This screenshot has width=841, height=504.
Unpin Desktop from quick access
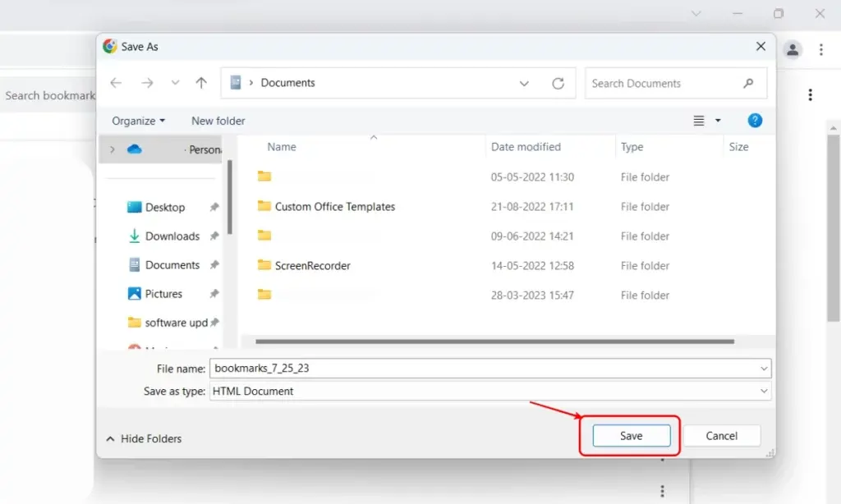pyautogui.click(x=214, y=207)
